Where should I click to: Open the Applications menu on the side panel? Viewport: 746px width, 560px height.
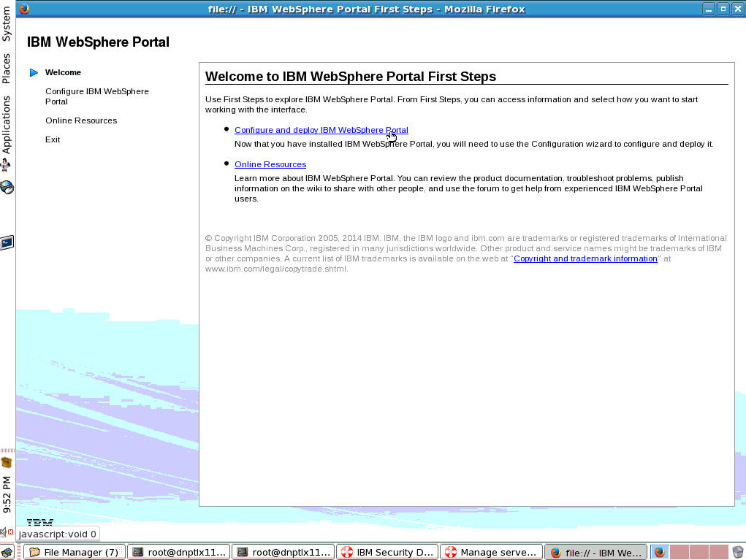pyautogui.click(x=6, y=125)
